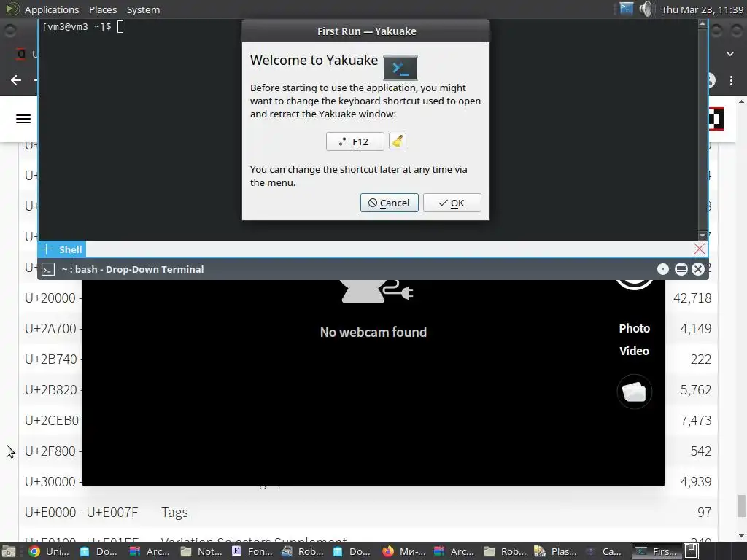
Task: Open the Applications menu
Action: click(x=52, y=9)
